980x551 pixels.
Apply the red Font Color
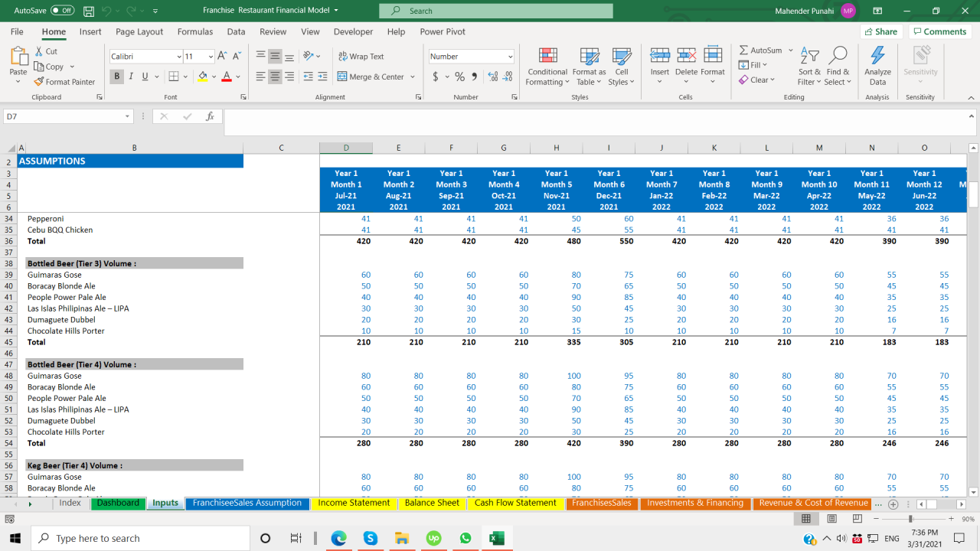pos(227,77)
